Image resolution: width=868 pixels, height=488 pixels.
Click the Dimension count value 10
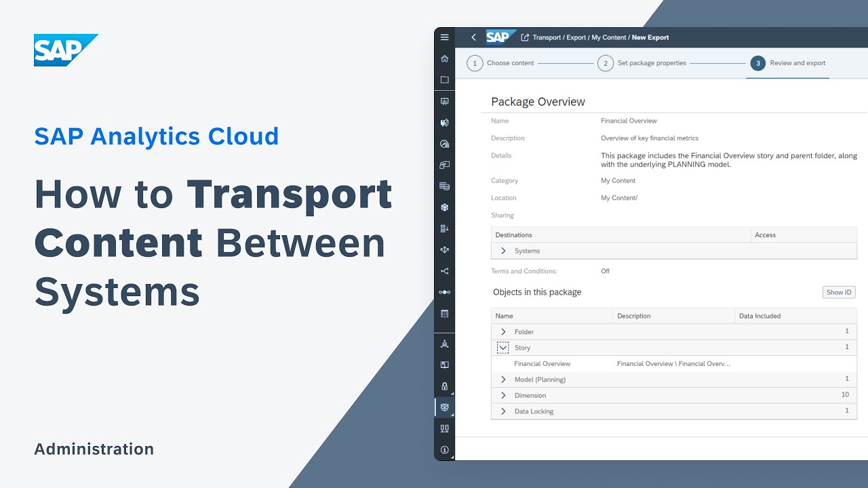(x=845, y=395)
